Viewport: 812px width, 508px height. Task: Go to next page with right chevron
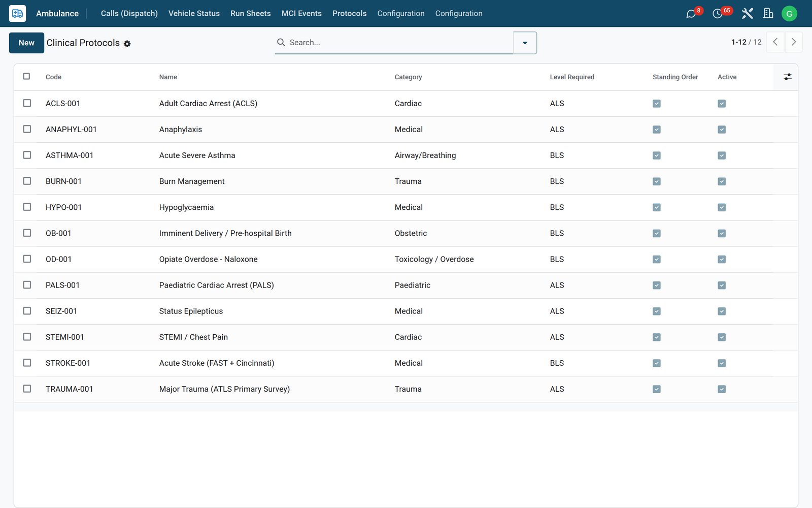coord(794,42)
